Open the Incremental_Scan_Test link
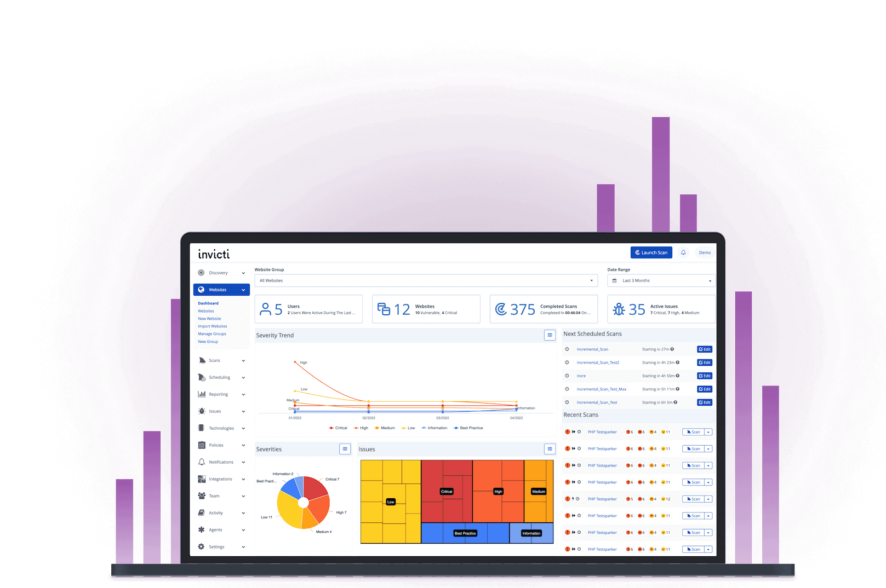Screen dimensions: 886x588 click(597, 402)
